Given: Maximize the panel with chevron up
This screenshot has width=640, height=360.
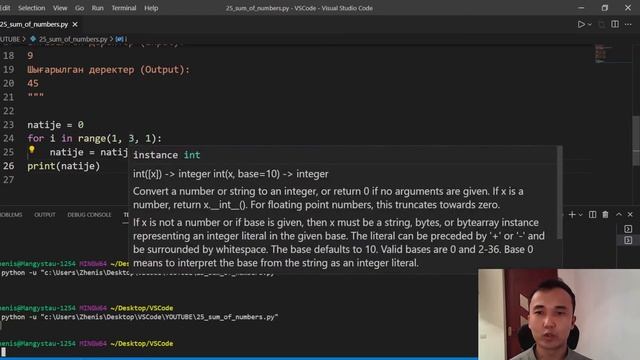Looking at the screenshot, I should point(619,215).
